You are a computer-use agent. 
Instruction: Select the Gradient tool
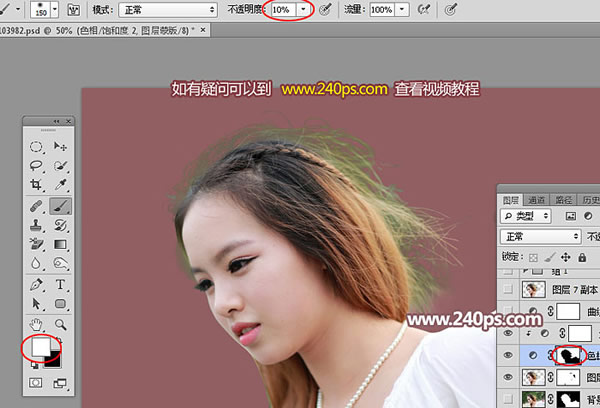click(60, 244)
